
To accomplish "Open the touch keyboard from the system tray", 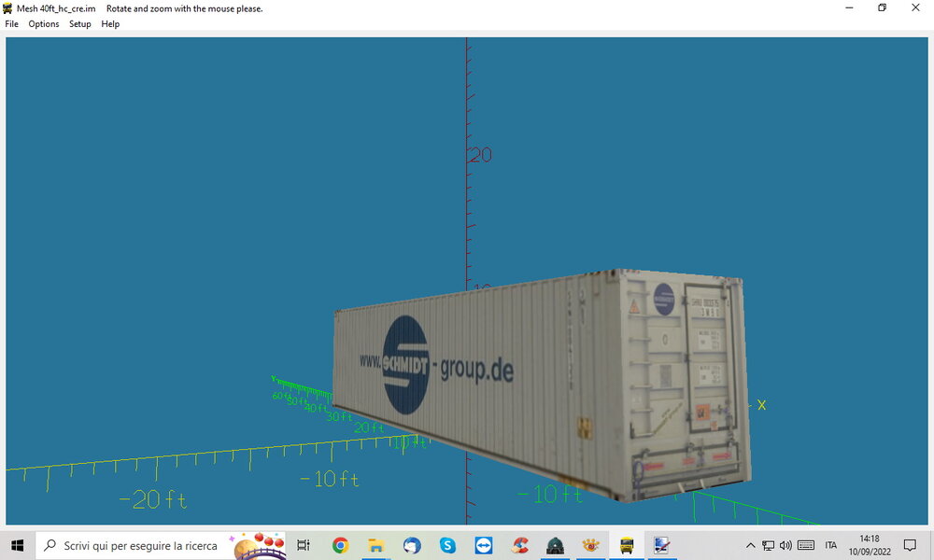I will pos(806,545).
